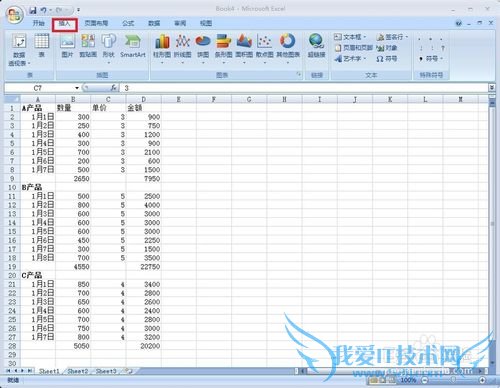Insert a Line chart (折线图)
This screenshot has width=500, height=388.
click(182, 48)
